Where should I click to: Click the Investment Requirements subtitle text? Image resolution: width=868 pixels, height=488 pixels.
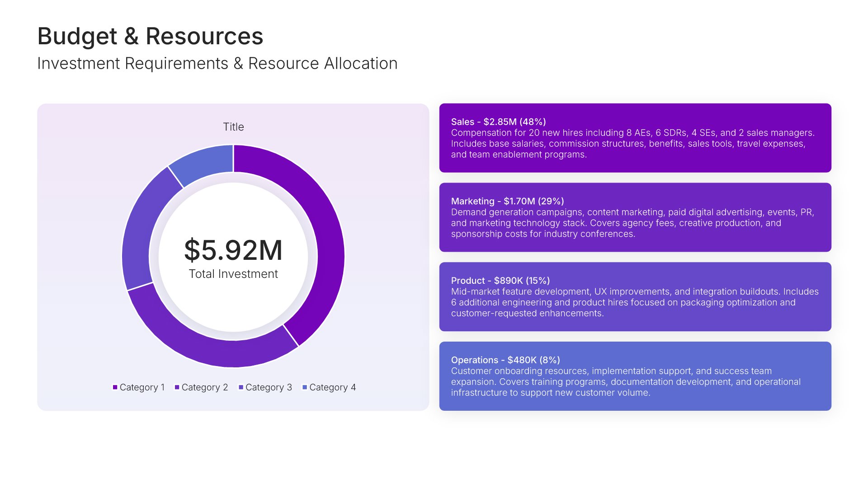pyautogui.click(x=217, y=64)
